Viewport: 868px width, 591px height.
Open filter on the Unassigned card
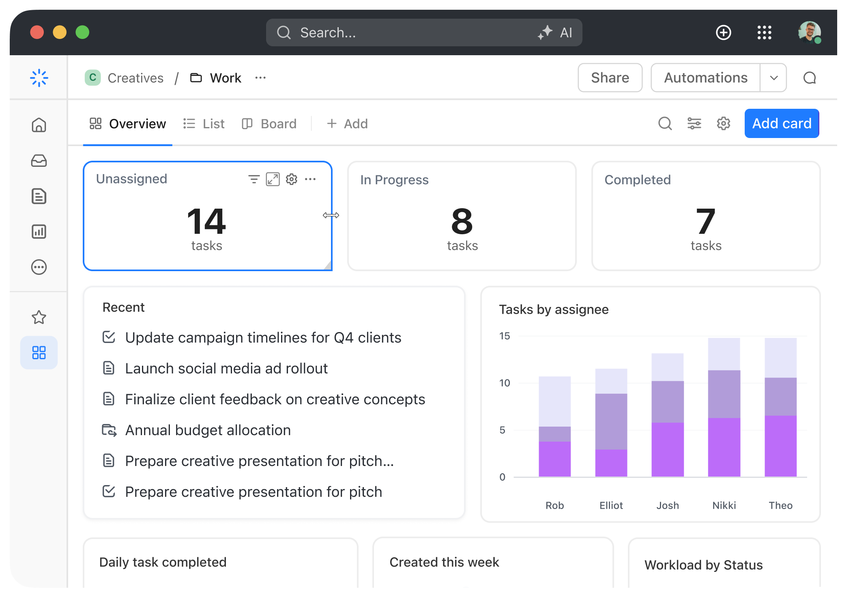(x=254, y=179)
